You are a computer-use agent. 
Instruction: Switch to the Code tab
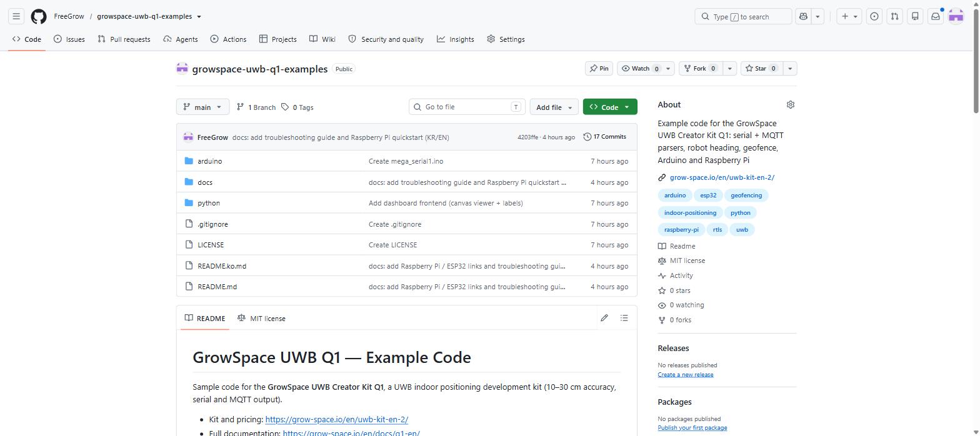coord(26,39)
